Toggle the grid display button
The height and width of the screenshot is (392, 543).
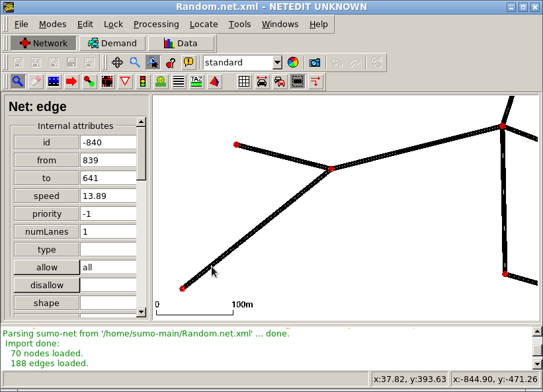[244, 82]
